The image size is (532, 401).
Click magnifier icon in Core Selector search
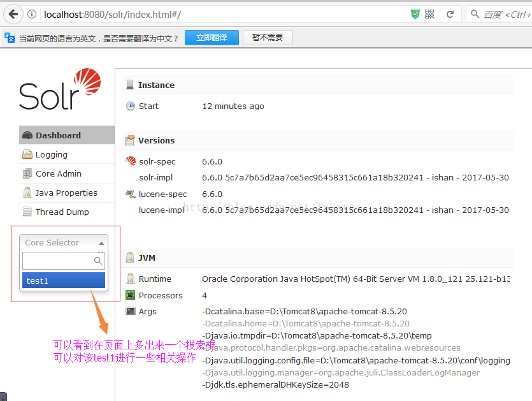[x=97, y=261]
